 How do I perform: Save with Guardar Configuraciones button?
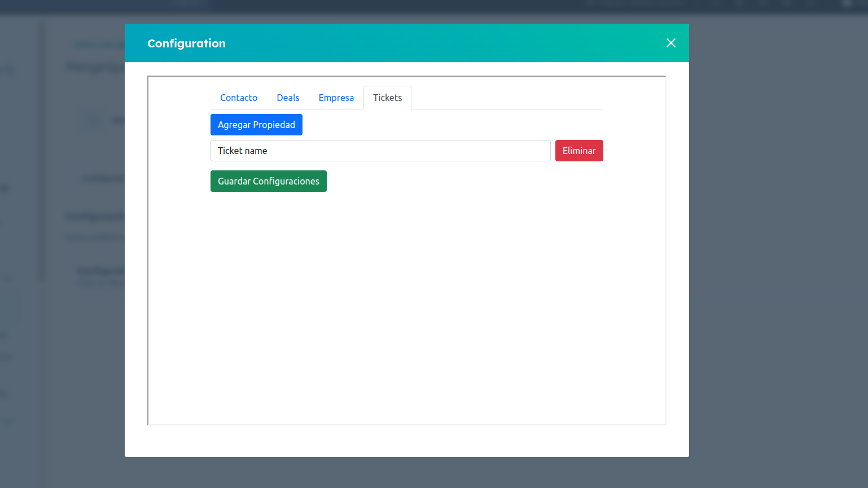(268, 181)
